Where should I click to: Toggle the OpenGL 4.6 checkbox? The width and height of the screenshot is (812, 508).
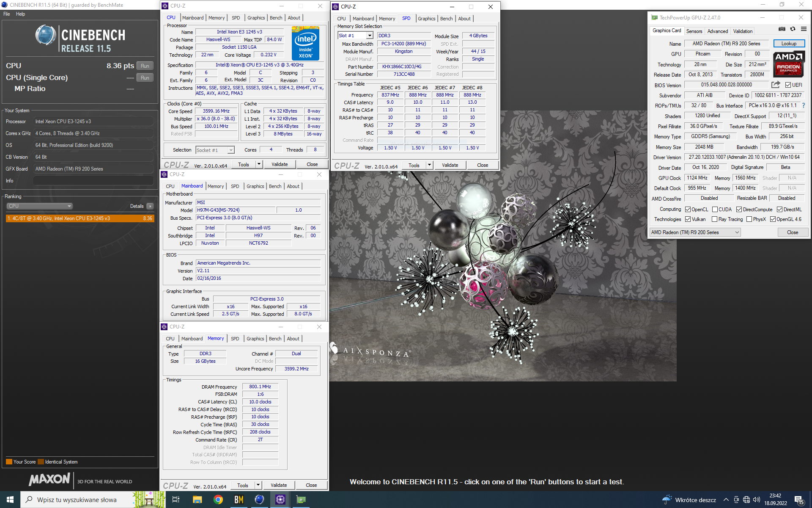773,219
